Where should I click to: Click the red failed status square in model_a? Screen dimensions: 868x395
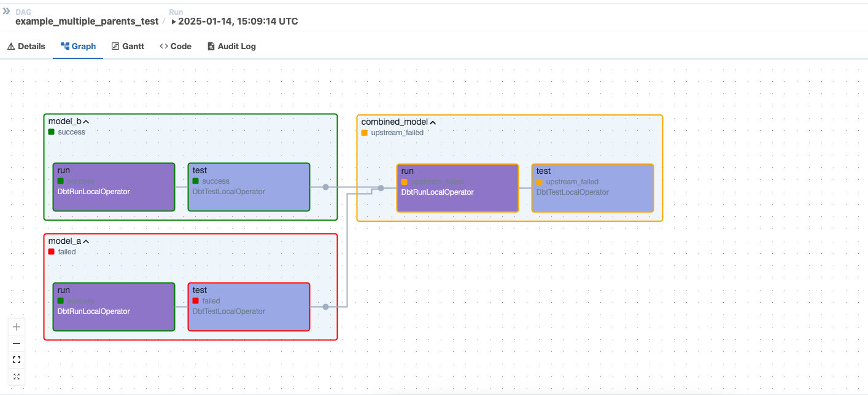52,252
